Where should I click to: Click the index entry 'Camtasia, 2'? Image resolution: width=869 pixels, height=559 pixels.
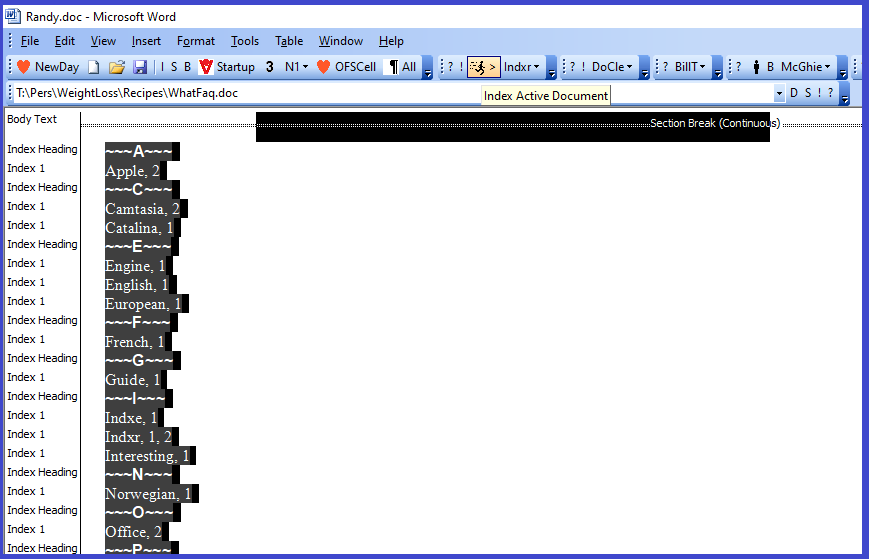pyautogui.click(x=142, y=209)
